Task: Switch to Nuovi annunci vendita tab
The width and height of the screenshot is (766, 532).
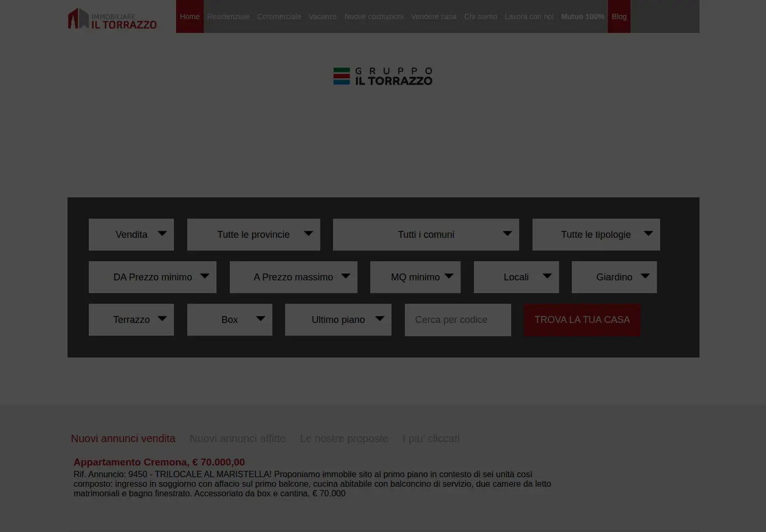Action: [123, 438]
